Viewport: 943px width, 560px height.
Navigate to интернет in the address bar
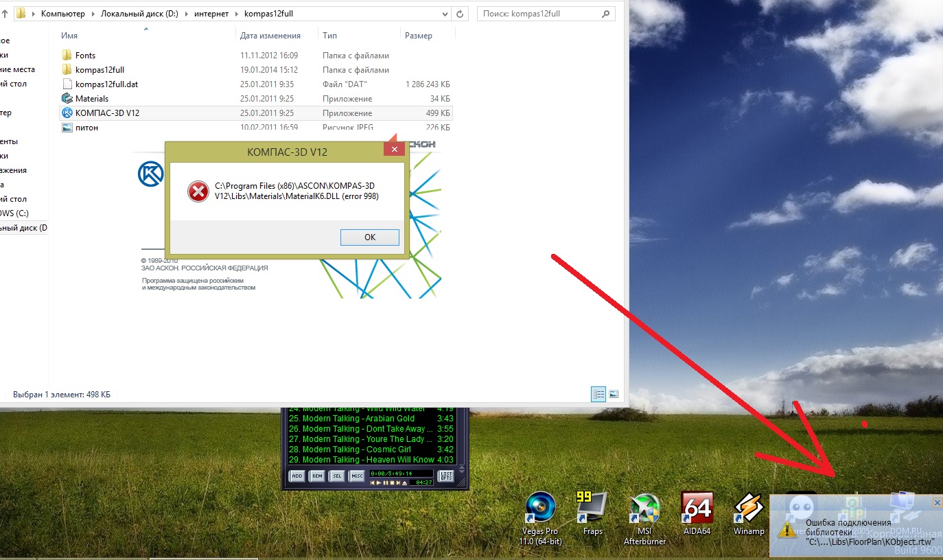click(x=211, y=14)
